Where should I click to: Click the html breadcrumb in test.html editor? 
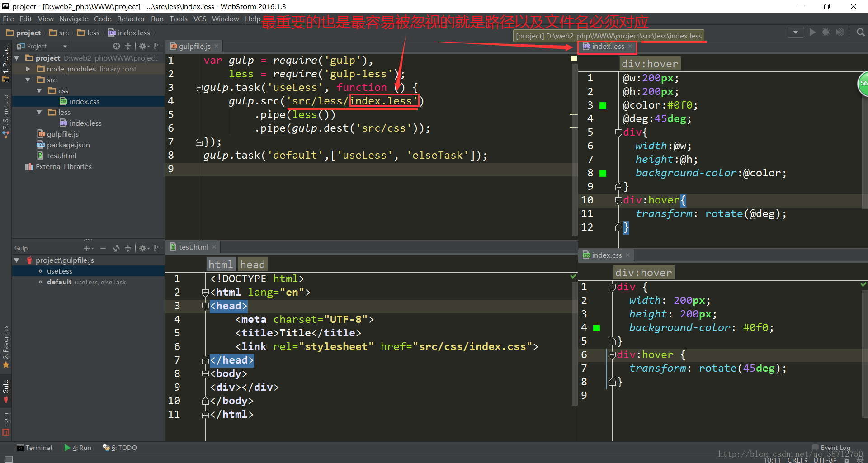point(221,264)
